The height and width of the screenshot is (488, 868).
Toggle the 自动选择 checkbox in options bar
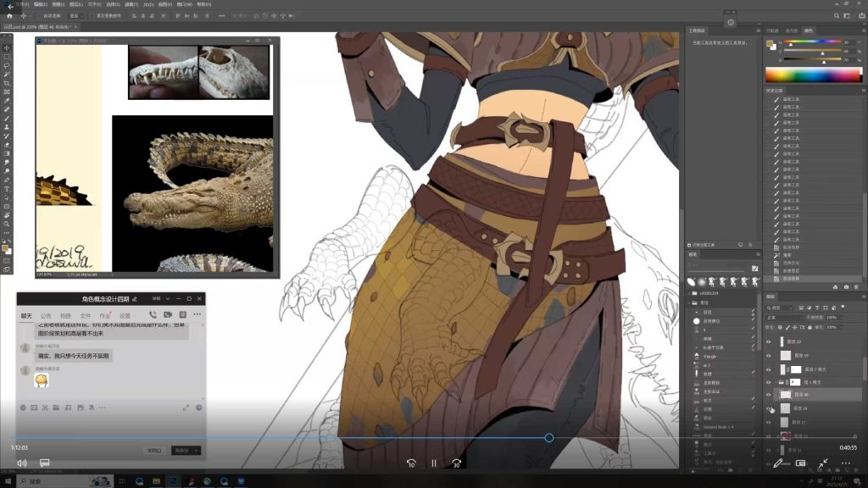point(41,15)
